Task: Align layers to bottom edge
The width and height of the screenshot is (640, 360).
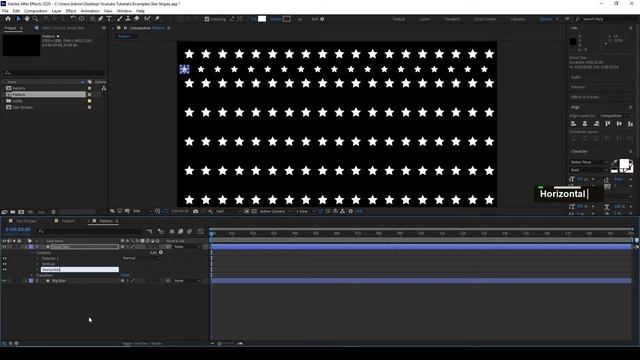Action: click(x=630, y=124)
